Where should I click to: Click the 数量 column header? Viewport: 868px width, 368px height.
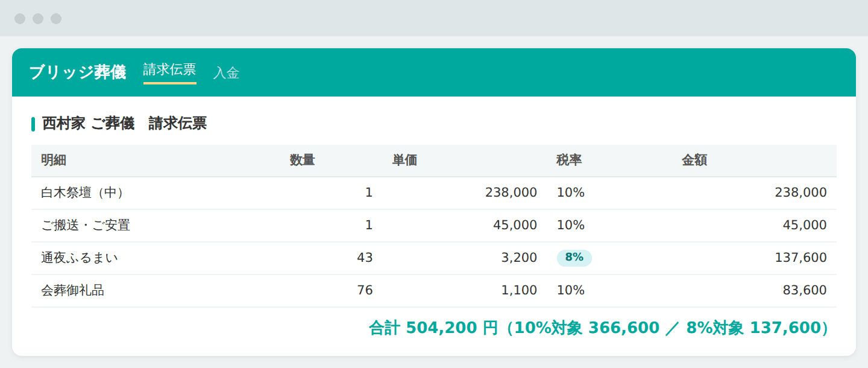pyautogui.click(x=302, y=160)
